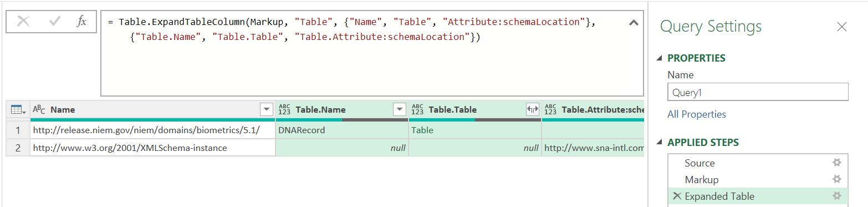Collapse the PROPERTIES section

[x=660, y=58]
